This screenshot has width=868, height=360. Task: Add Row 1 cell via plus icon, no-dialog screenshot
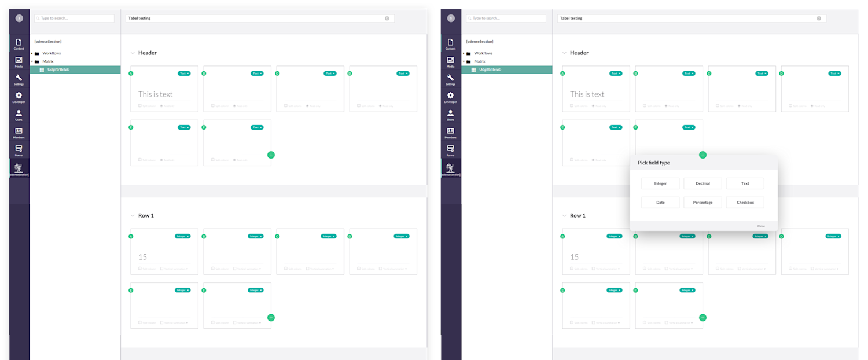tap(271, 317)
